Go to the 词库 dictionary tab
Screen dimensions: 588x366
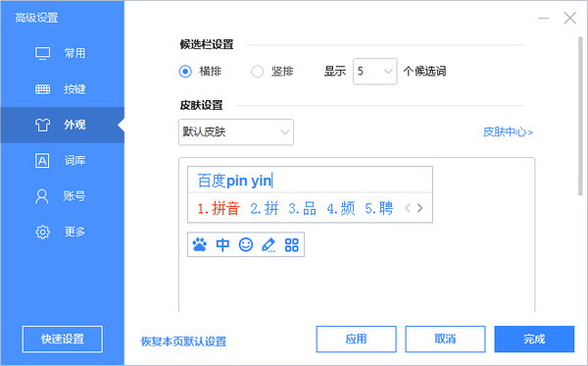pyautogui.click(x=63, y=161)
